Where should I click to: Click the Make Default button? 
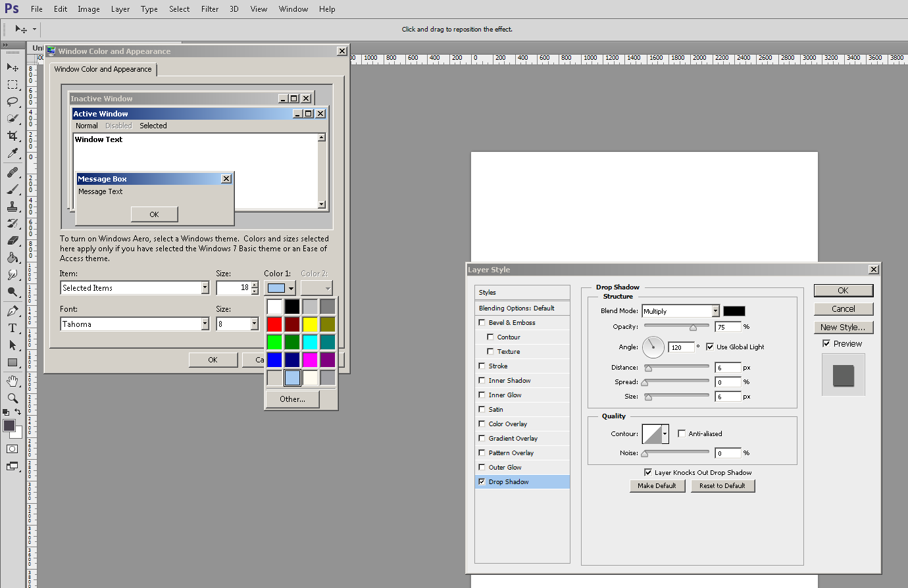[x=657, y=485]
